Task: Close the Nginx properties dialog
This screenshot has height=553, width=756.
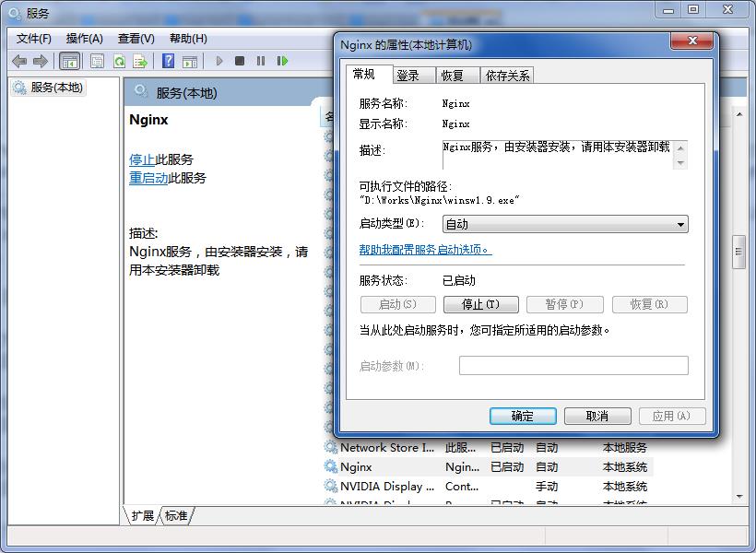Action: point(691,41)
